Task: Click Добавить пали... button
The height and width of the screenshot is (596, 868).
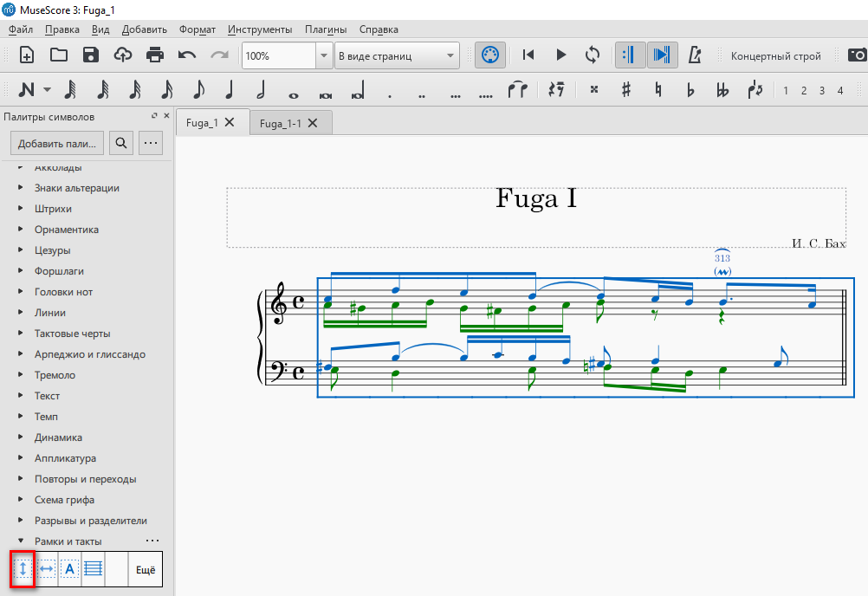Action: [56, 143]
